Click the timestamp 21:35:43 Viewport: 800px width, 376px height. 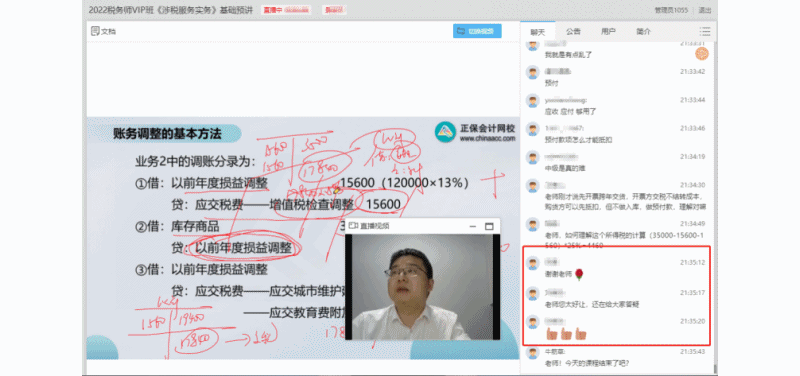tap(692, 352)
